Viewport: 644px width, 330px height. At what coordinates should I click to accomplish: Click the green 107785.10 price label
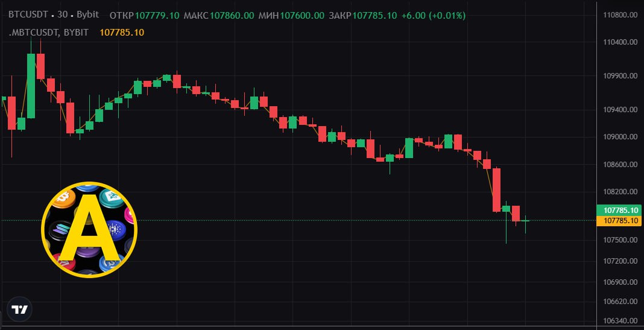(619, 211)
